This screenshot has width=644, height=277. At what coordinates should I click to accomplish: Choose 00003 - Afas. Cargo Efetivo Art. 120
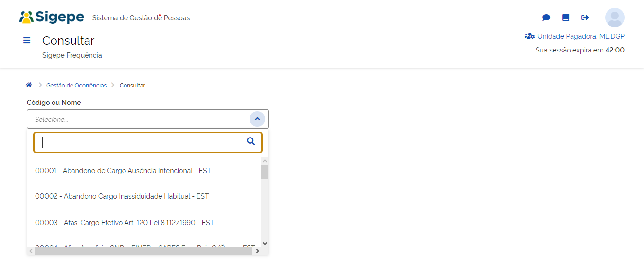pyautogui.click(x=125, y=223)
